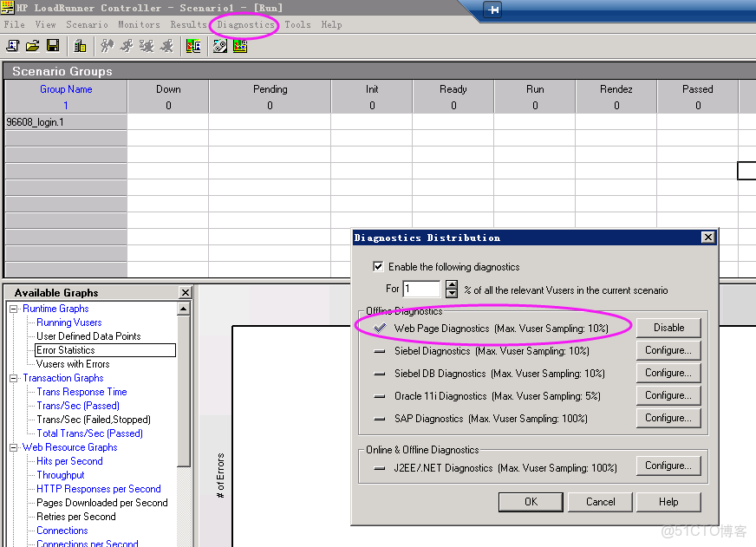Select Trans Response Time graph
Image resolution: width=756 pixels, height=547 pixels.
(x=82, y=392)
